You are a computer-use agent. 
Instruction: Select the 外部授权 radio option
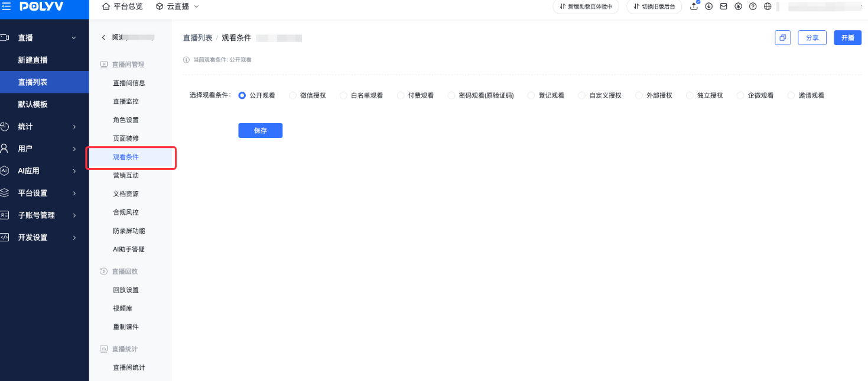click(639, 95)
